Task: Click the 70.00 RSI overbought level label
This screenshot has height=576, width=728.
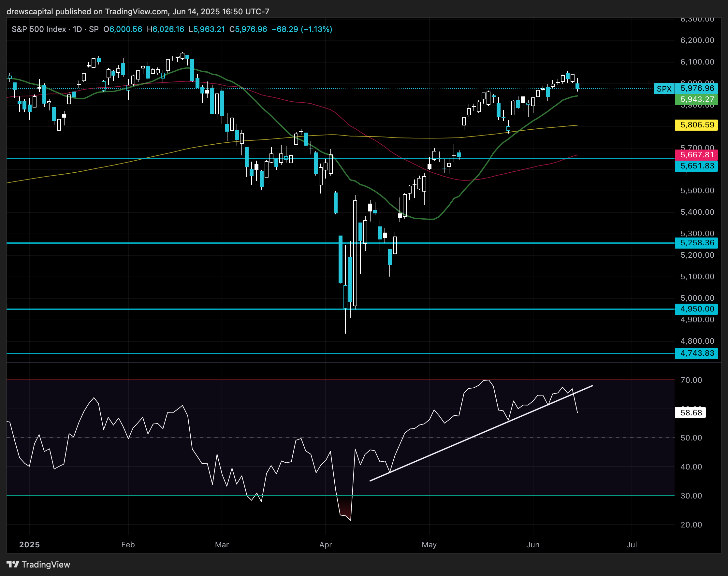Action: click(691, 380)
